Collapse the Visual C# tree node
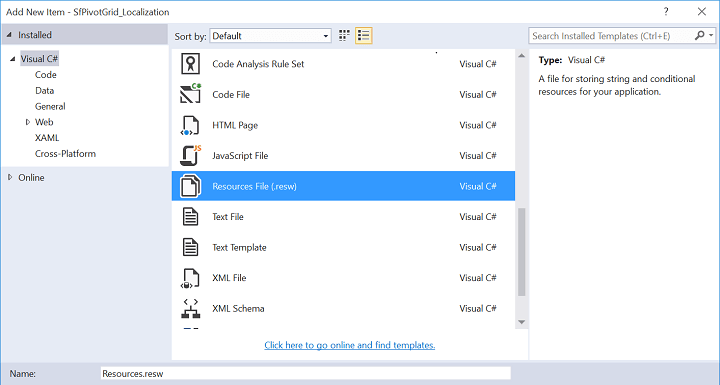This screenshot has width=720, height=385. (13, 59)
